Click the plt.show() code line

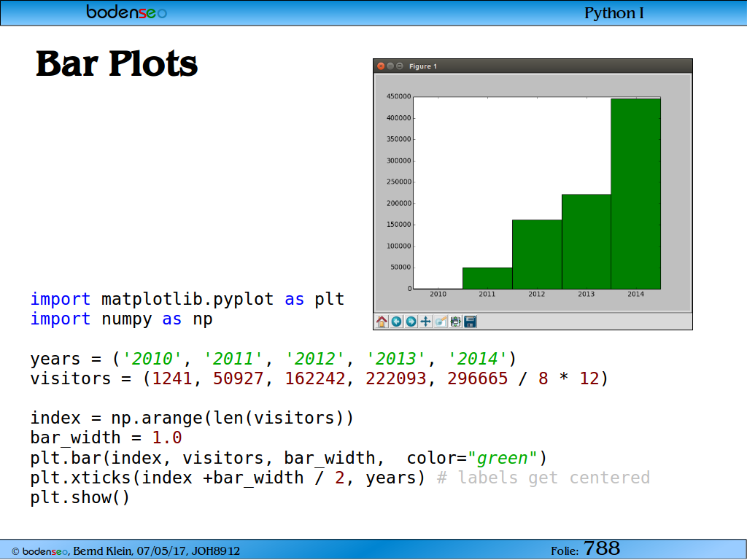pyautogui.click(x=80, y=497)
